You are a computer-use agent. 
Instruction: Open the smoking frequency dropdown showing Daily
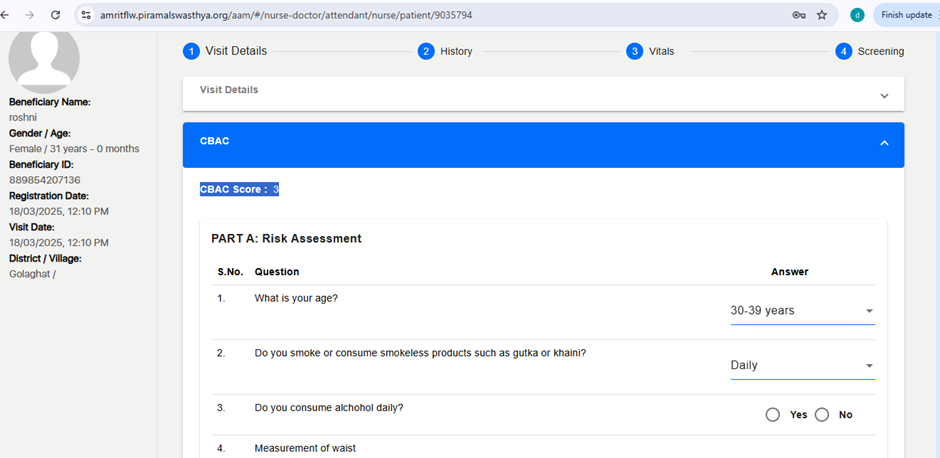click(802, 366)
